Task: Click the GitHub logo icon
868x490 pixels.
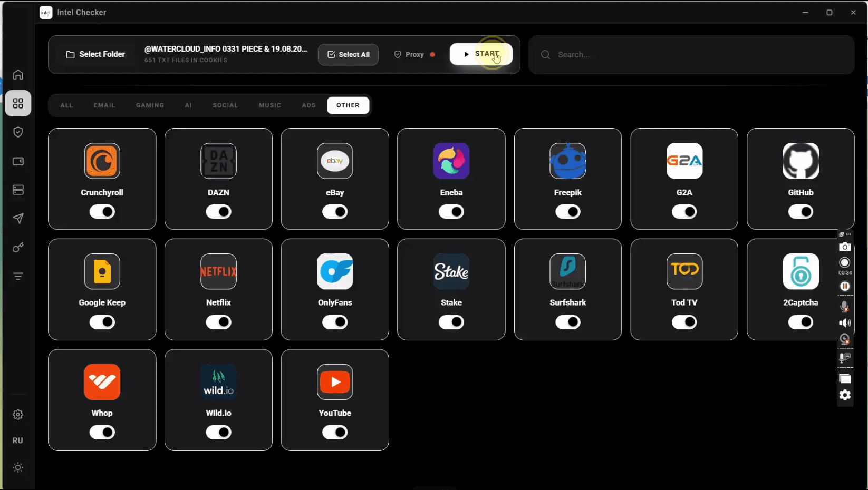Action: (x=801, y=161)
